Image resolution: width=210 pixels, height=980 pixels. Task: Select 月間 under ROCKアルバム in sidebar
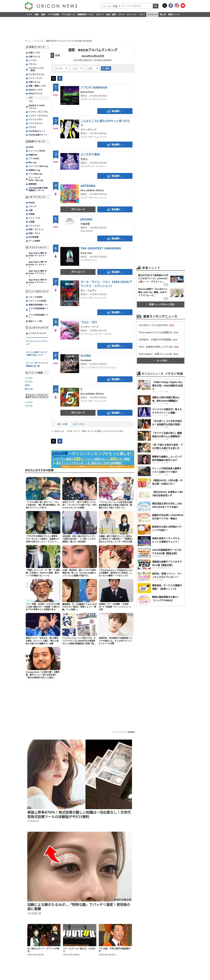(30, 101)
